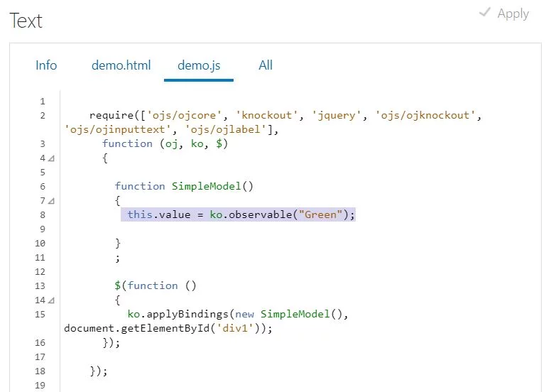
Task: Click the 'jquery' string on line 2
Action: [x=337, y=115]
